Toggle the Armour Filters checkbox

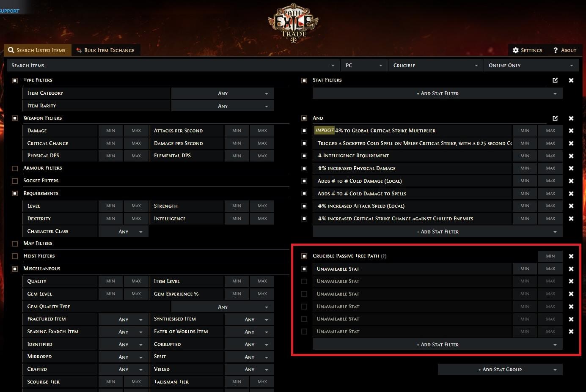[x=15, y=168]
